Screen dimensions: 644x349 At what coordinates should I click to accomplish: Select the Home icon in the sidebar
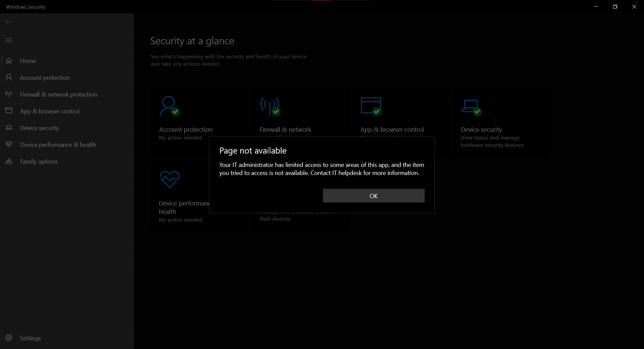[x=9, y=61]
